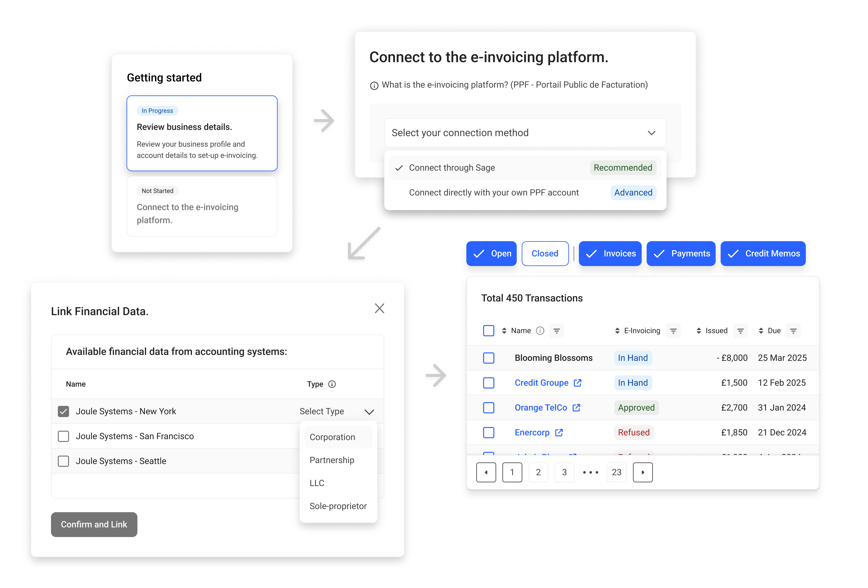The width and height of the screenshot is (868, 588).
Task: Open the Select Type dropdown chevron
Action: click(369, 412)
